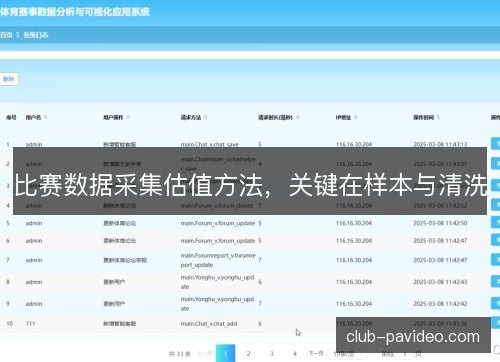Click the IP 116.16.30.204 in row 9
The height and width of the screenshot is (362, 500).
click(x=354, y=304)
